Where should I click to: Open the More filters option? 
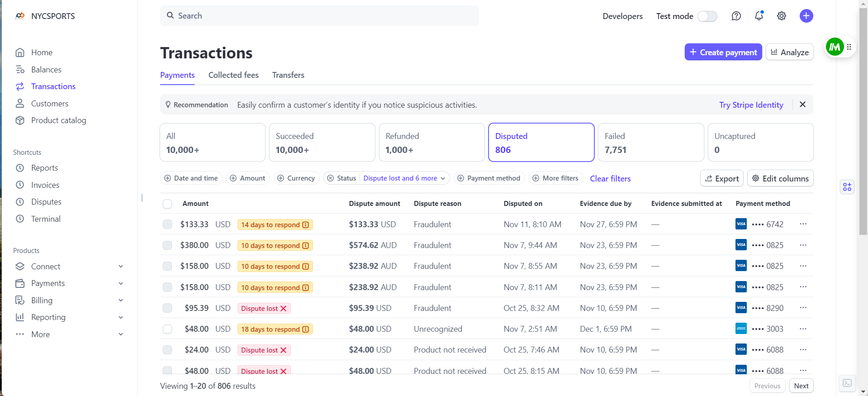555,178
